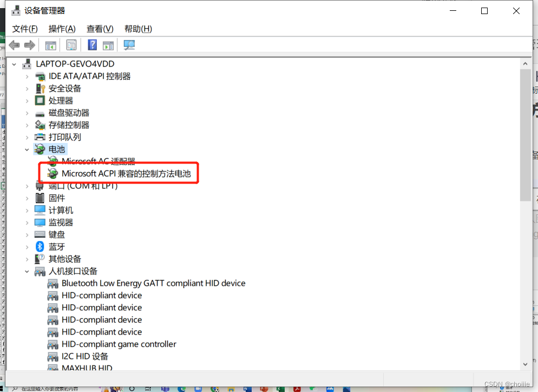This screenshot has width=538, height=392.
Task: Click the 处理器 chip icon
Action: coord(40,101)
